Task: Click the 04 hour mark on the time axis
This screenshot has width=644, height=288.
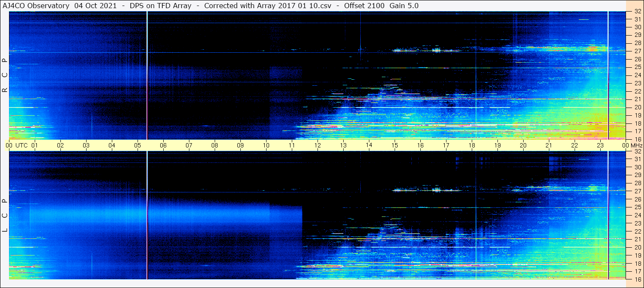Action: [x=112, y=145]
